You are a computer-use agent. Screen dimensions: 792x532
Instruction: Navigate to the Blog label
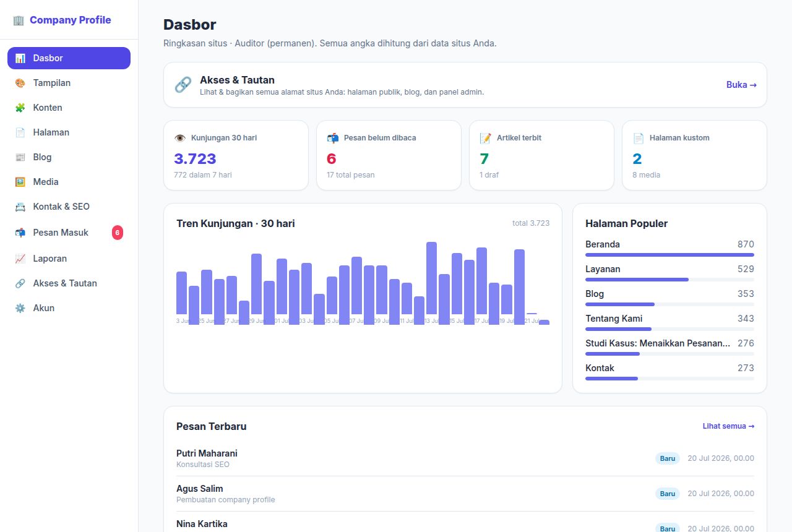click(x=42, y=157)
